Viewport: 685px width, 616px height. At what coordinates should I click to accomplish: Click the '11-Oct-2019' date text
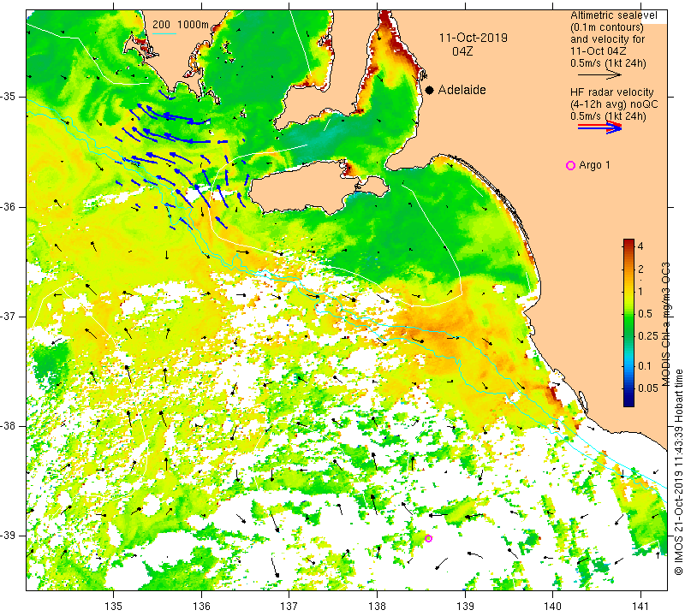(x=474, y=38)
